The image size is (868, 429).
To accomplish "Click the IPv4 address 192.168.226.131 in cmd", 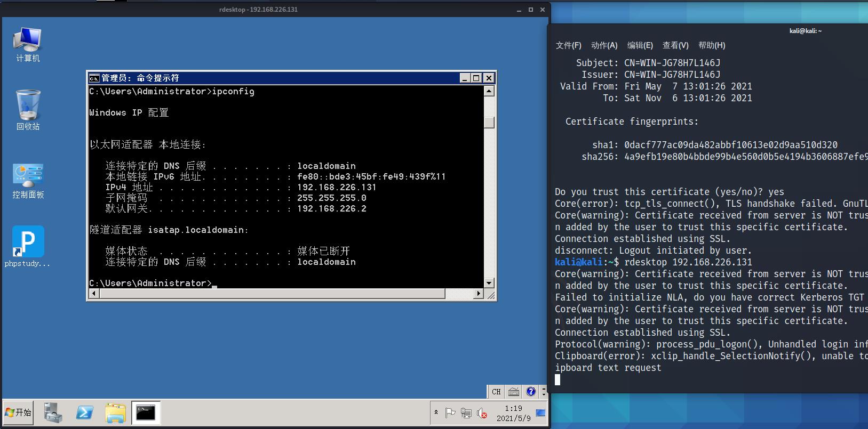I will point(337,187).
